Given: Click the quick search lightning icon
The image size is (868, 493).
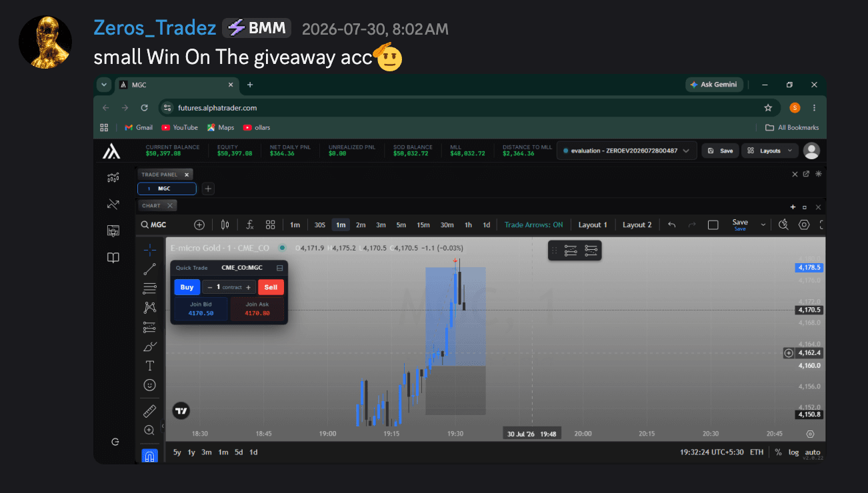Looking at the screenshot, I should [784, 225].
